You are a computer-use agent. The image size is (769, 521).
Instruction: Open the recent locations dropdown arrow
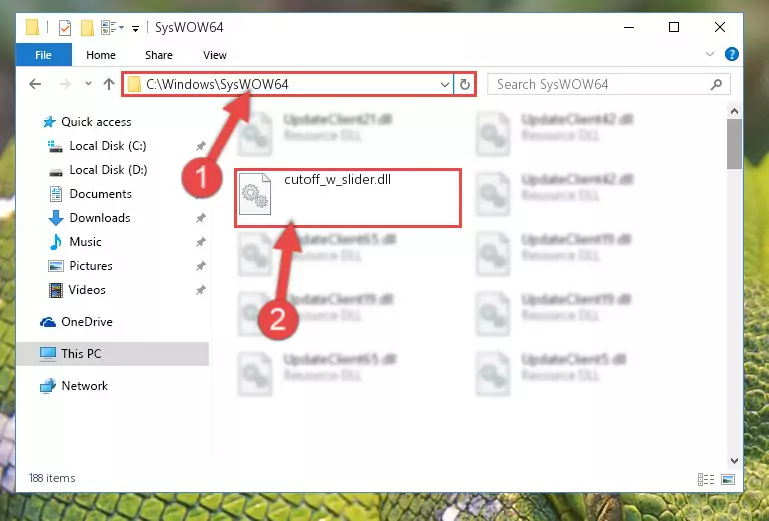(88, 84)
